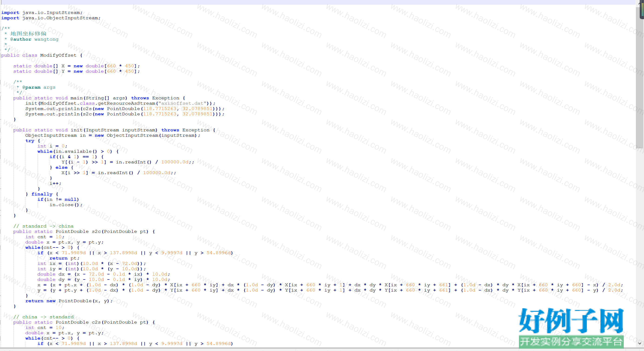Click the vertical scrollbar down arrow
Image resolution: width=644 pixels, height=351 pixels.
640,343
